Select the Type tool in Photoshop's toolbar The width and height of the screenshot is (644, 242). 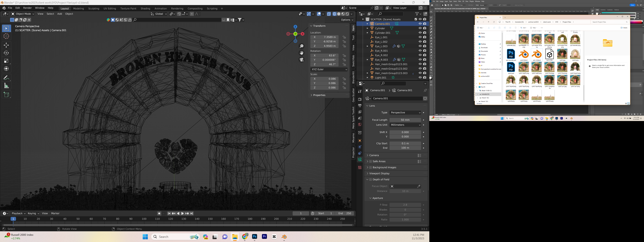tap(431, 58)
